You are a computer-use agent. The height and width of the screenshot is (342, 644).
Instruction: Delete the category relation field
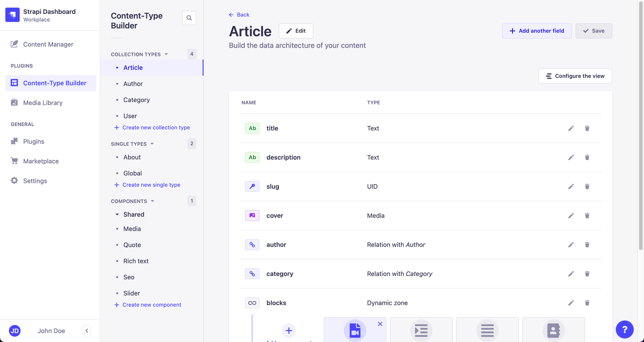[587, 274]
